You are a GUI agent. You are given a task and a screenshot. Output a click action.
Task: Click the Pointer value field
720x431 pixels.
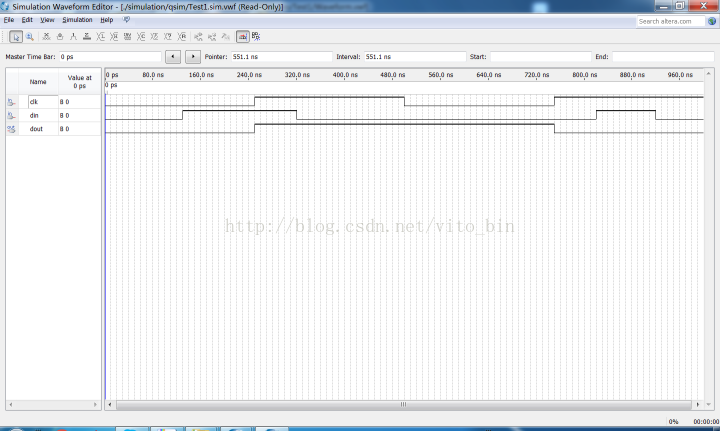click(281, 56)
